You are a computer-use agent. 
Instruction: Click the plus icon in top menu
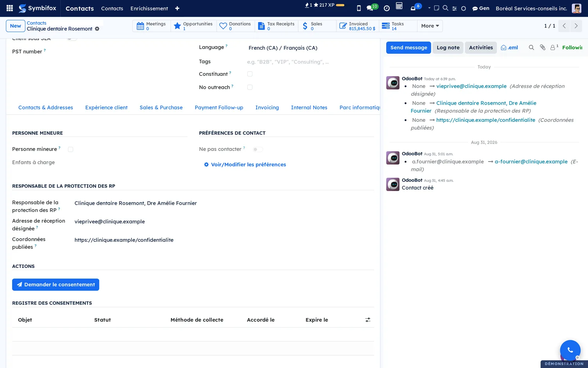point(177,8)
